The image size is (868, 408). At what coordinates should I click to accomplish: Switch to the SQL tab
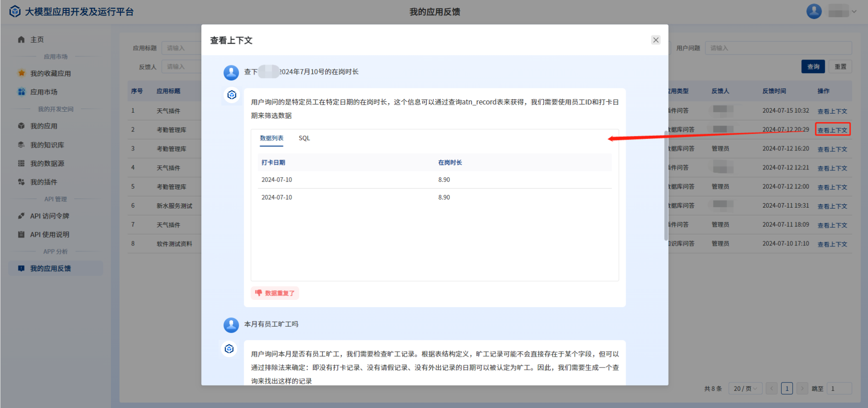point(304,138)
